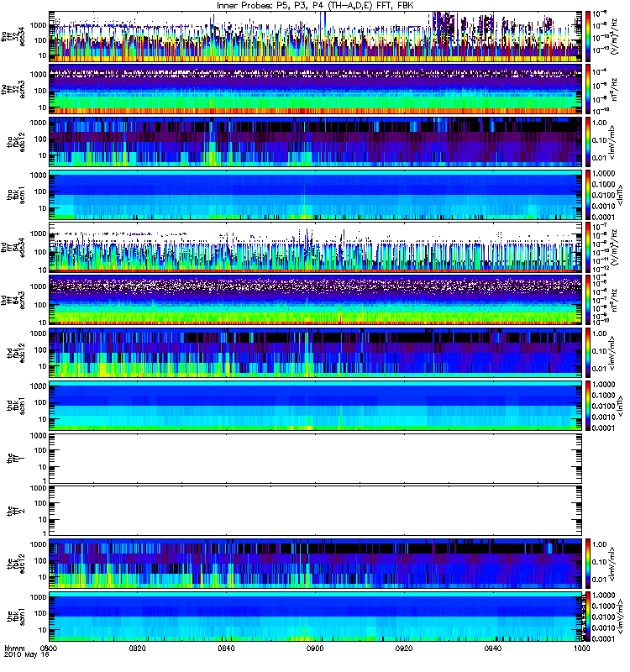The width and height of the screenshot is (630, 672).
Task: Click '0.0001' on tha fbk scm1 color scale
Action: 603,217
